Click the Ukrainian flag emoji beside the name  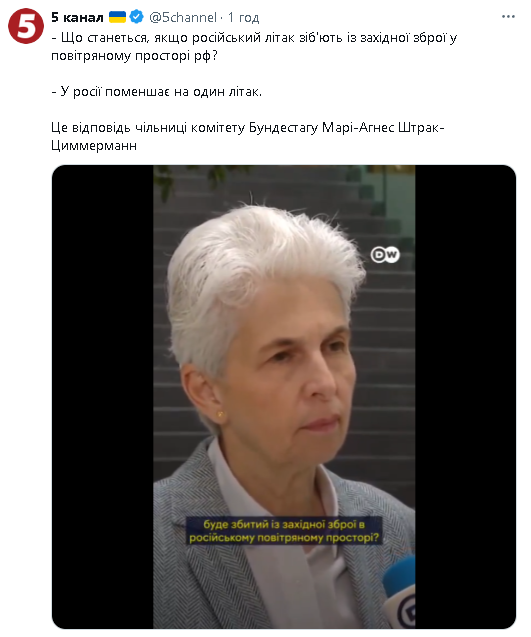pos(117,17)
